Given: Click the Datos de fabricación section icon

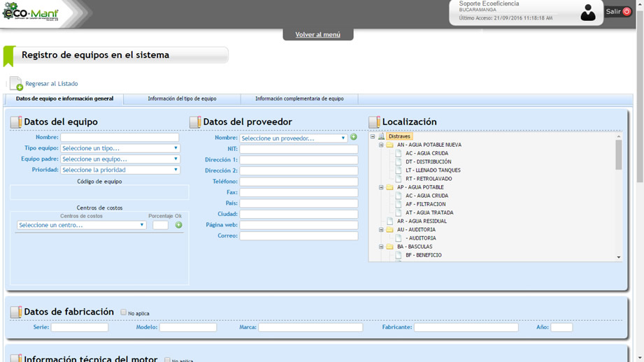Looking at the screenshot, I should tap(16, 312).
